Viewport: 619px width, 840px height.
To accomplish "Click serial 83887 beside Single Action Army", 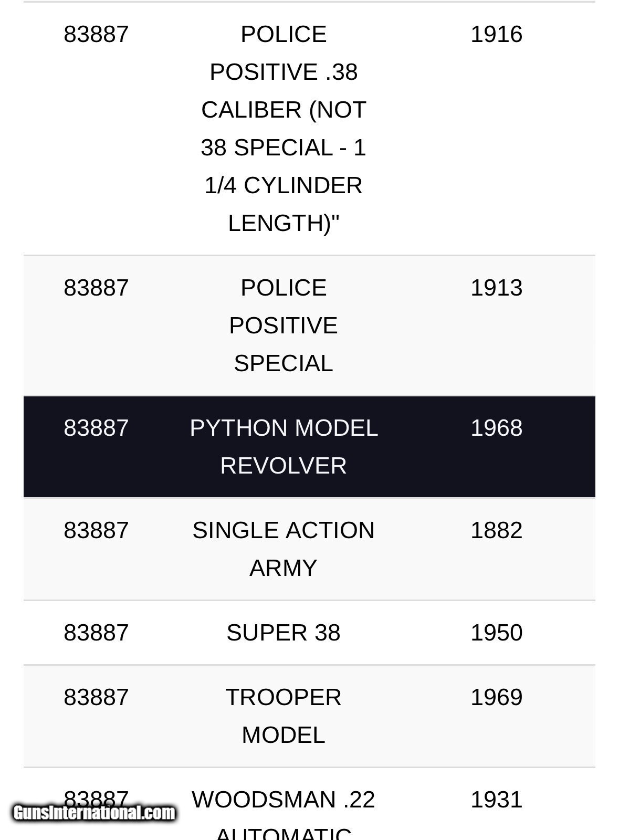I will pyautogui.click(x=96, y=531).
